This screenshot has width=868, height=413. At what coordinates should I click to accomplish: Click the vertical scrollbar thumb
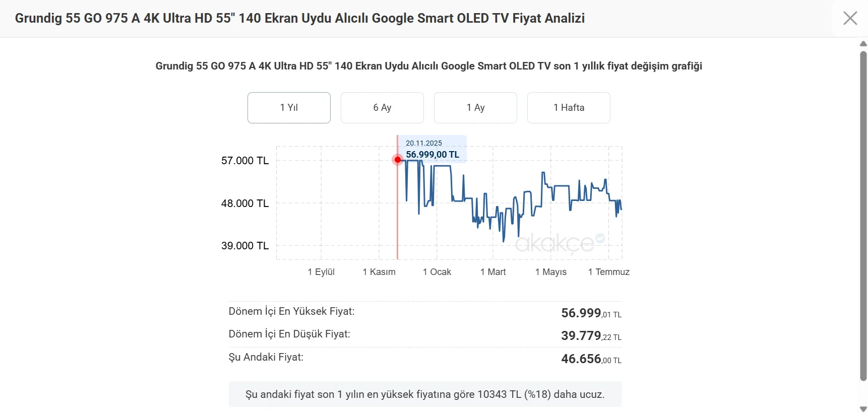point(863,216)
